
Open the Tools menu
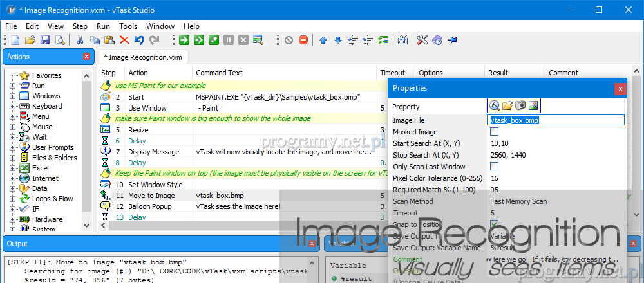pyautogui.click(x=128, y=26)
